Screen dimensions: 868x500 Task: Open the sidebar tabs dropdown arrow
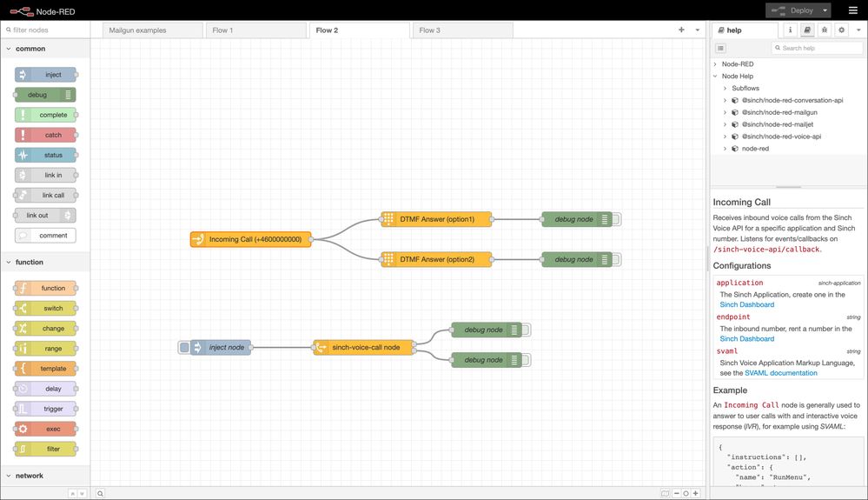(x=858, y=30)
